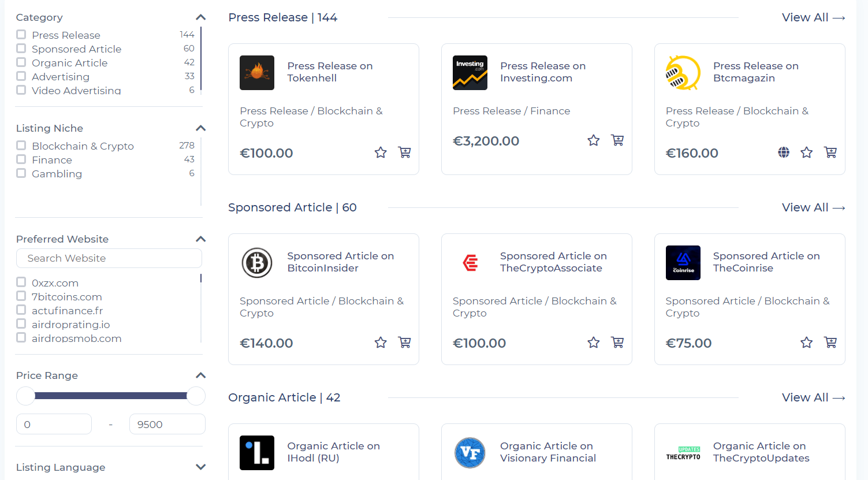
Task: Add Investing.com listing to cart
Action: coord(617,140)
